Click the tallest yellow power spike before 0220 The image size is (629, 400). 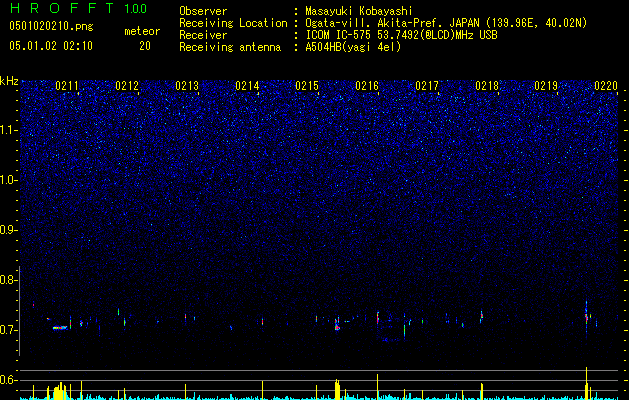tap(586, 383)
